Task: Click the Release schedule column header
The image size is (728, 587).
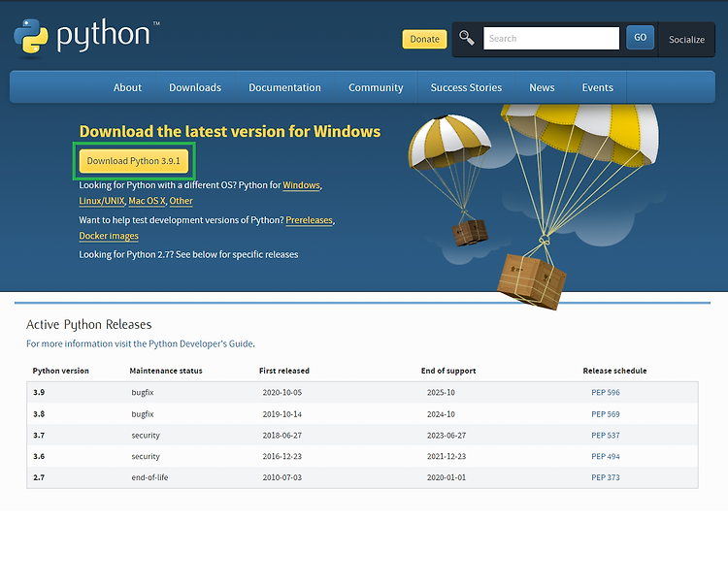Action: pyautogui.click(x=614, y=371)
